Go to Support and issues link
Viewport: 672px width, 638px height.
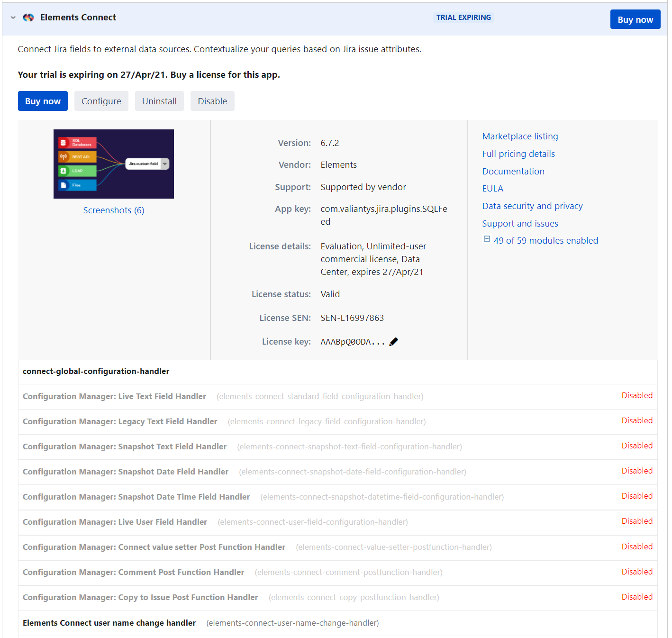(520, 224)
